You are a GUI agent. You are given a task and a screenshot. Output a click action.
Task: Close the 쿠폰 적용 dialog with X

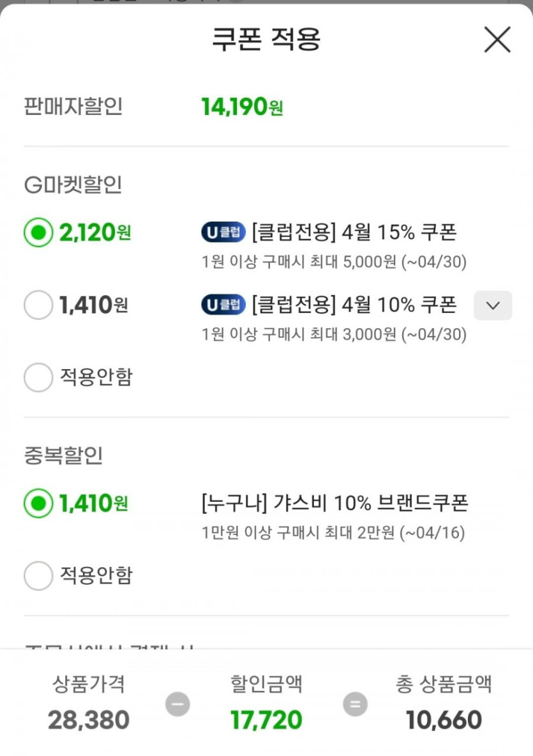click(x=497, y=40)
